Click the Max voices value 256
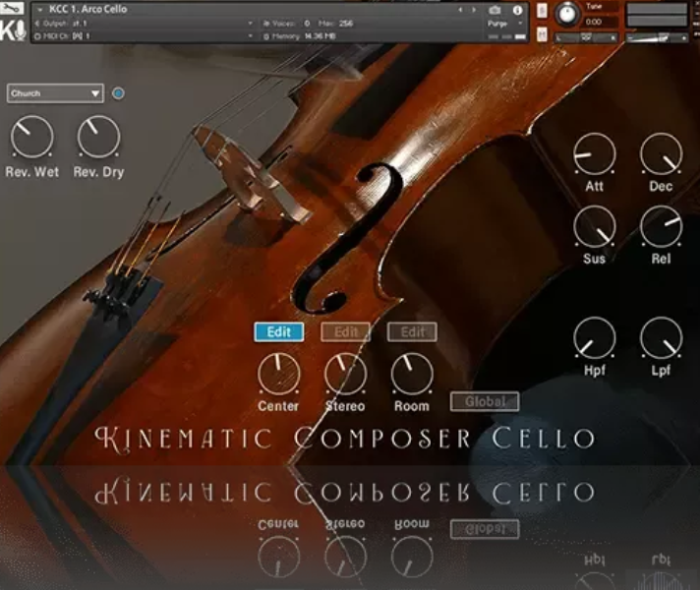Image resolution: width=700 pixels, height=590 pixels. (x=345, y=23)
